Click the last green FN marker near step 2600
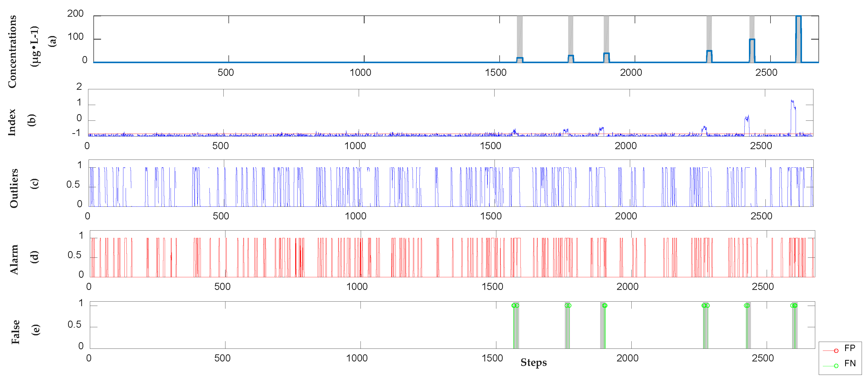The width and height of the screenshot is (868, 382). tap(795, 306)
